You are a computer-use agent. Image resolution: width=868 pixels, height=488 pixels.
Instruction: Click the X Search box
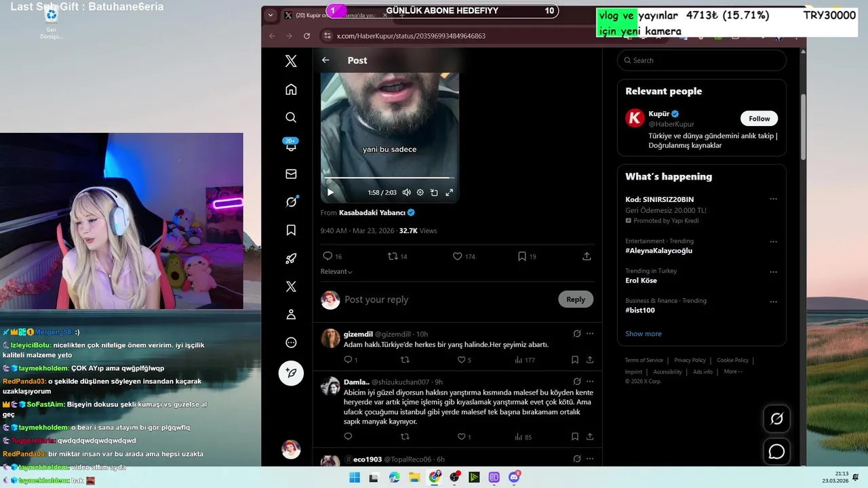coord(702,60)
